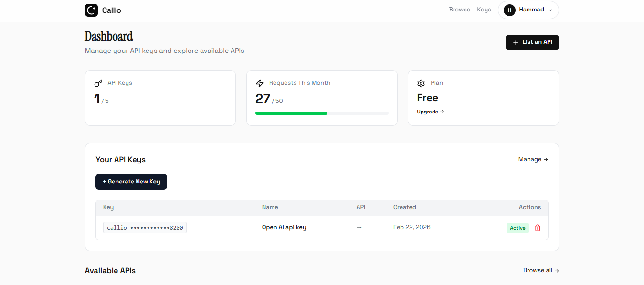Select the Open AI api key name
Image resolution: width=644 pixels, height=285 pixels.
point(284,227)
